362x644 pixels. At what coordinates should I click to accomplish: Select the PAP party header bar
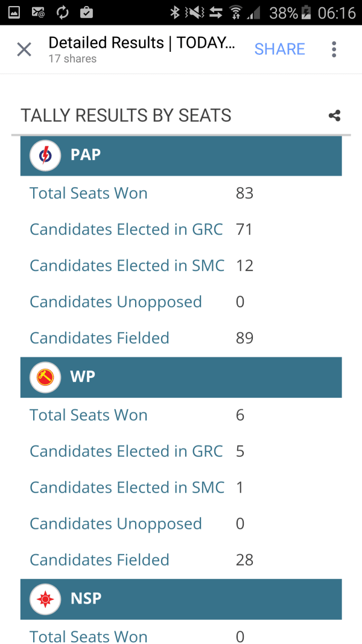click(181, 156)
